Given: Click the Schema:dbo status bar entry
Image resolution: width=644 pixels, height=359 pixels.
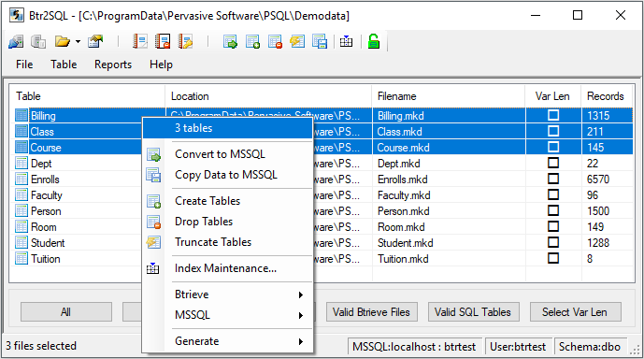Looking at the screenshot, I should pyautogui.click(x=590, y=347).
